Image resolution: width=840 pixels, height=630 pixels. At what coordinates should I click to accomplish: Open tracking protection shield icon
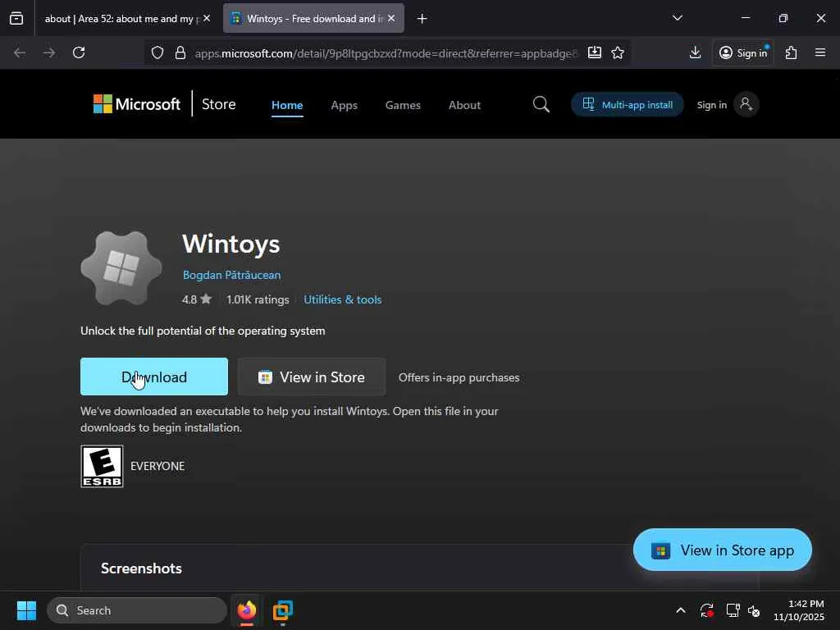pyautogui.click(x=157, y=52)
